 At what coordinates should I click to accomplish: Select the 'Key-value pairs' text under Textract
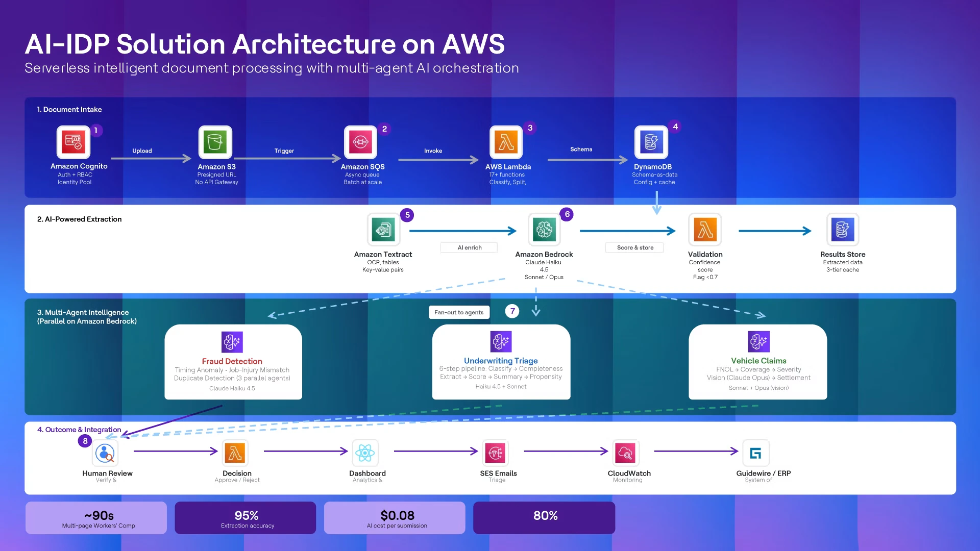click(383, 270)
